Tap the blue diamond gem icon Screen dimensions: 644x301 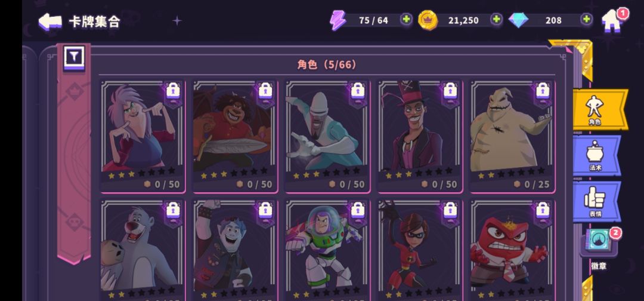tap(518, 20)
